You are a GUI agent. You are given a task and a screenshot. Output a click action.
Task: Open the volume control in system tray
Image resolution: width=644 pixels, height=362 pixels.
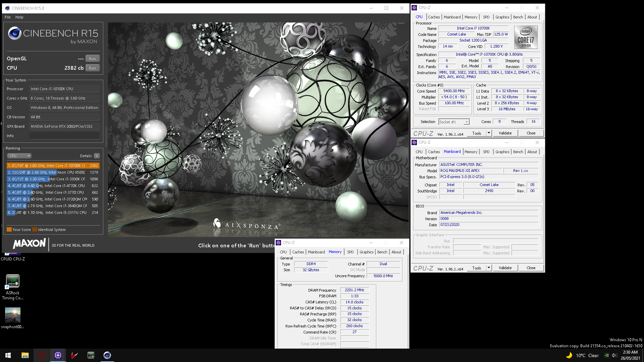click(614, 355)
